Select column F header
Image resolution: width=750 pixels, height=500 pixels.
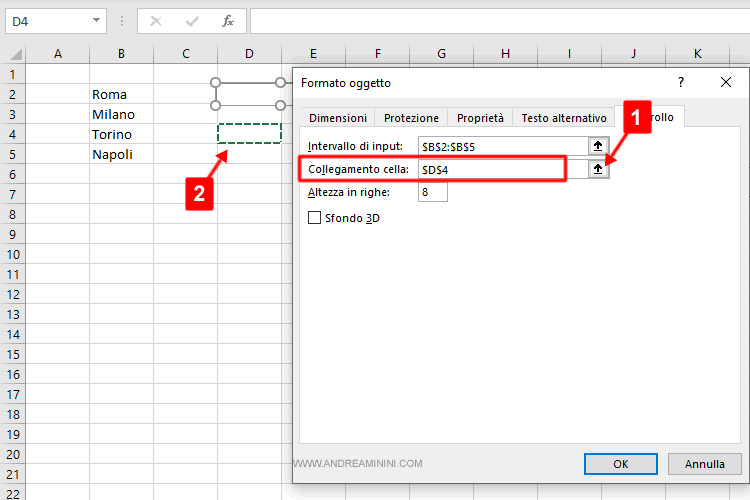click(378, 54)
